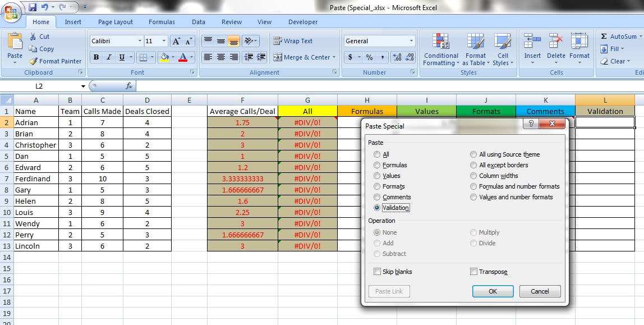
Task: Click the Office Button logo
Action: [x=11, y=12]
